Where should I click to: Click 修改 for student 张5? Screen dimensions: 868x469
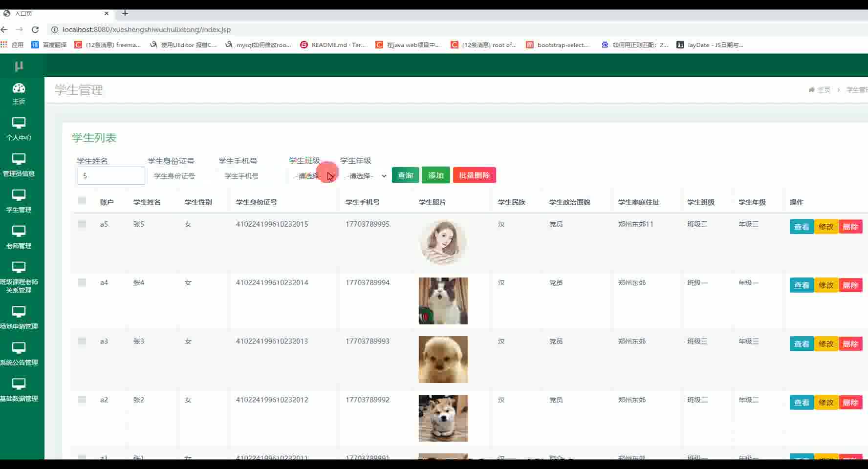coord(826,227)
